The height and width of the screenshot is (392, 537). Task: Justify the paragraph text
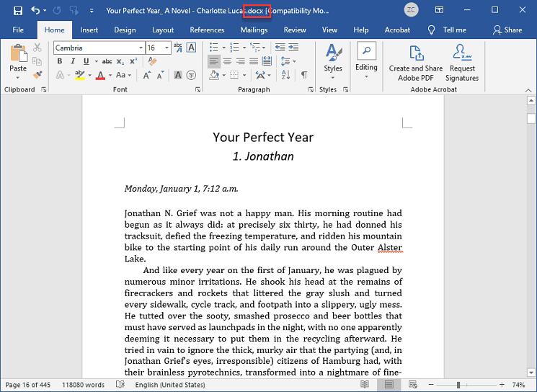(254, 61)
